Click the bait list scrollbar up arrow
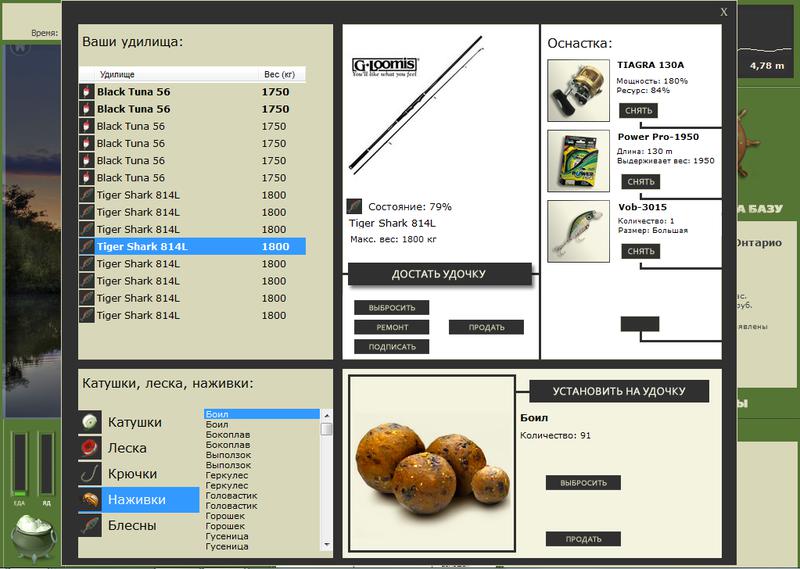This screenshot has width=800, height=569. click(327, 415)
